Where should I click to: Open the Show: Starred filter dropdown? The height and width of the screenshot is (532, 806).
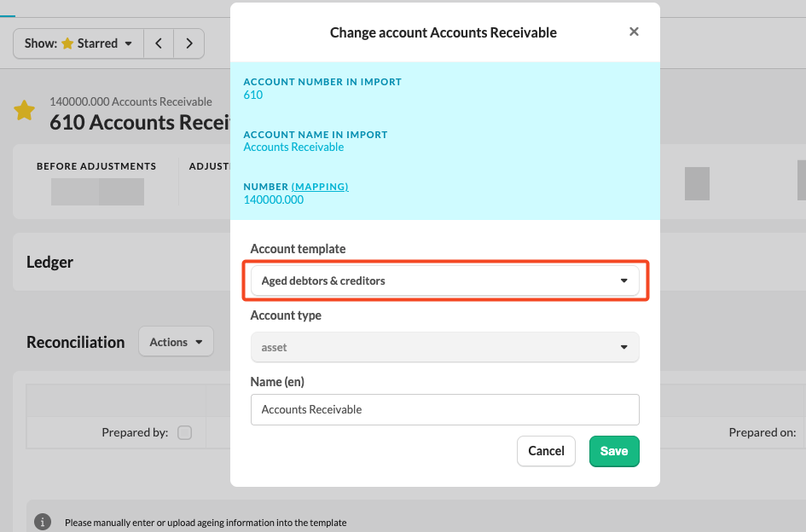click(78, 43)
